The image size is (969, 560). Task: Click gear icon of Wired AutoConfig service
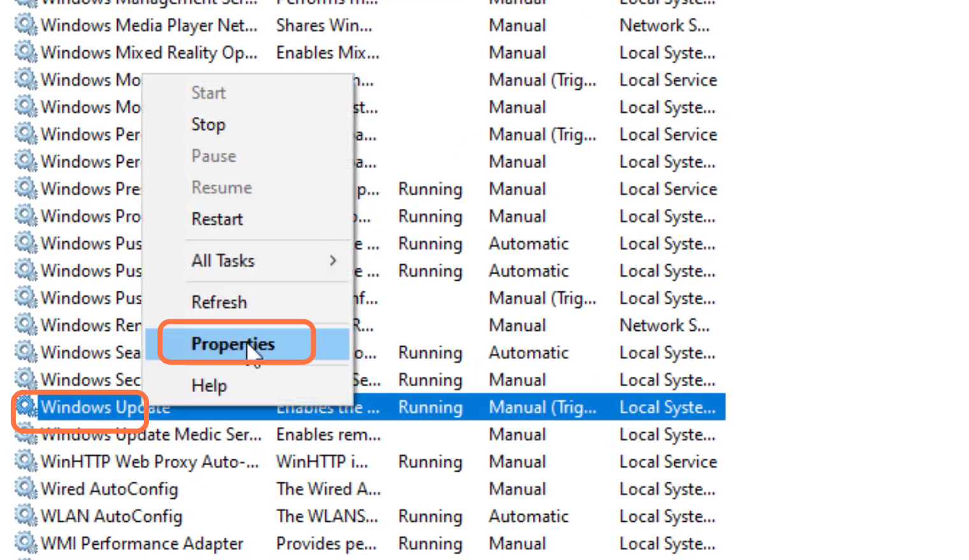25,489
